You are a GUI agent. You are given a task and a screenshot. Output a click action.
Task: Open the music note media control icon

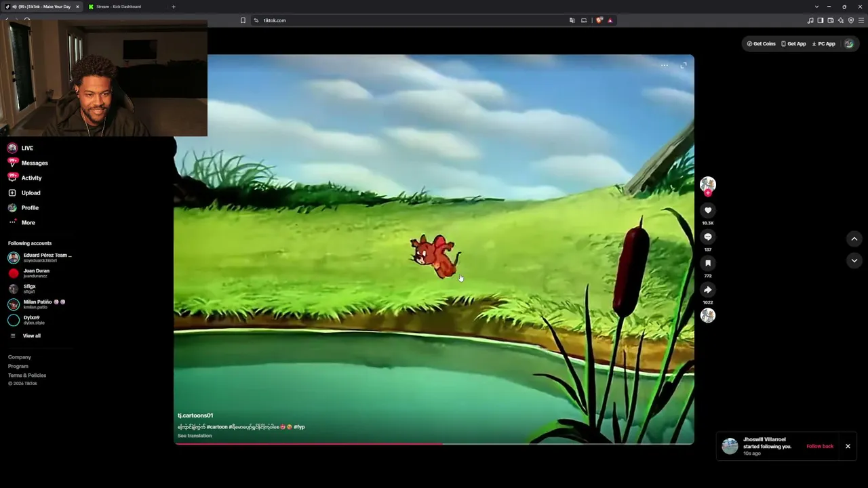810,20
